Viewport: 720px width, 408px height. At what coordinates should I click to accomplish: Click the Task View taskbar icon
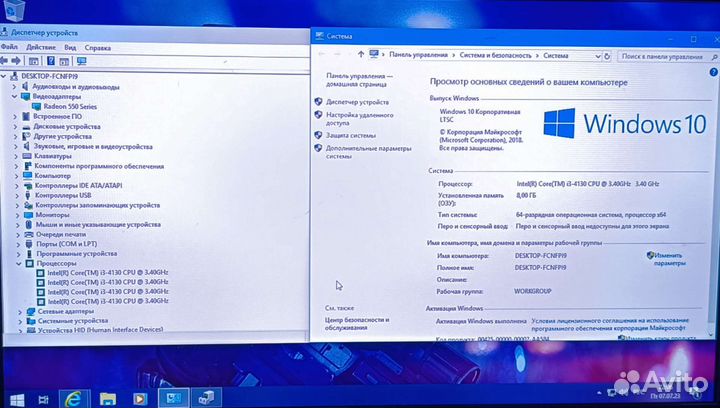pos(44,399)
